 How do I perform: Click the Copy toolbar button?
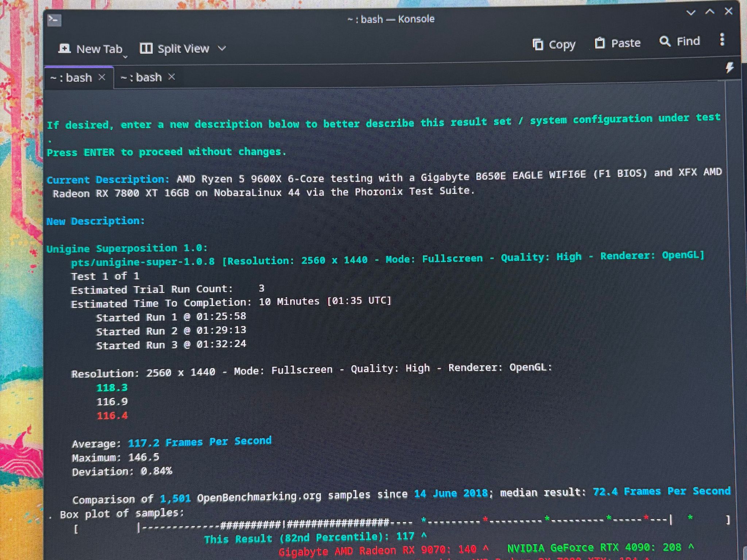pyautogui.click(x=554, y=44)
